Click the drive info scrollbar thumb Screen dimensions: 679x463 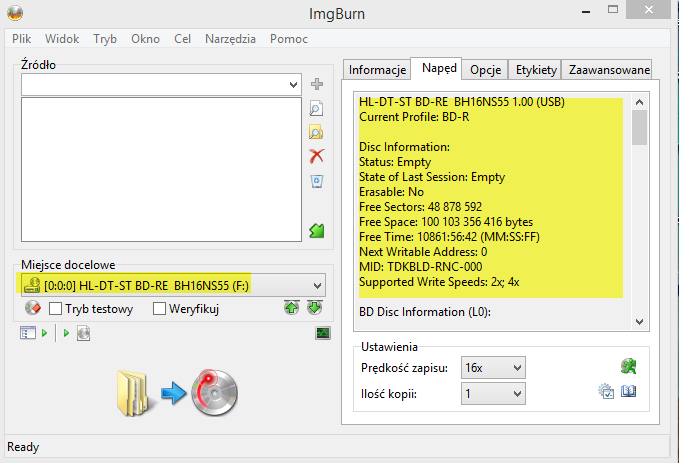coord(640,127)
